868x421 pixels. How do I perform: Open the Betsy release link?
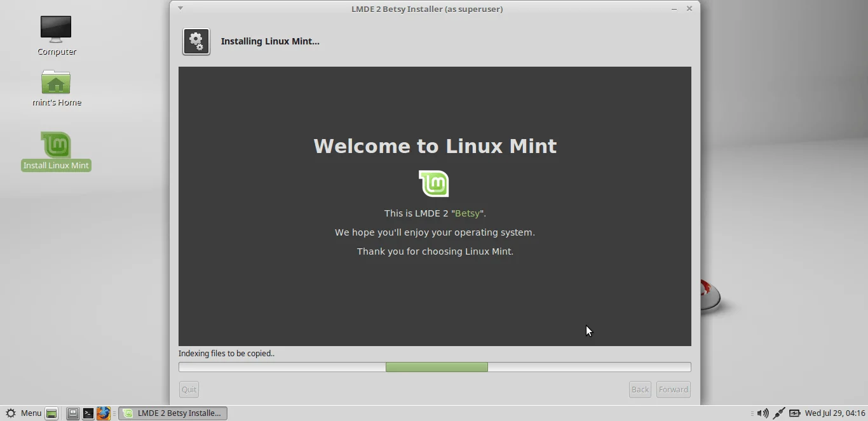[468, 213]
